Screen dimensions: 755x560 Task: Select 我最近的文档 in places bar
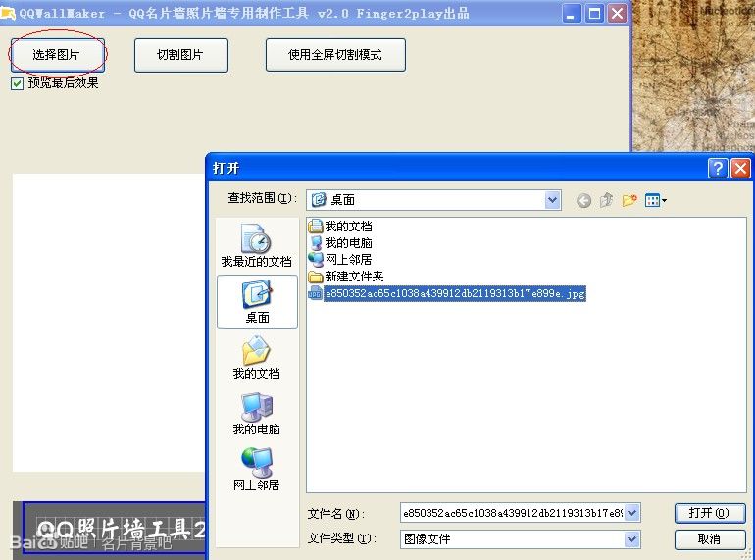[x=257, y=245]
